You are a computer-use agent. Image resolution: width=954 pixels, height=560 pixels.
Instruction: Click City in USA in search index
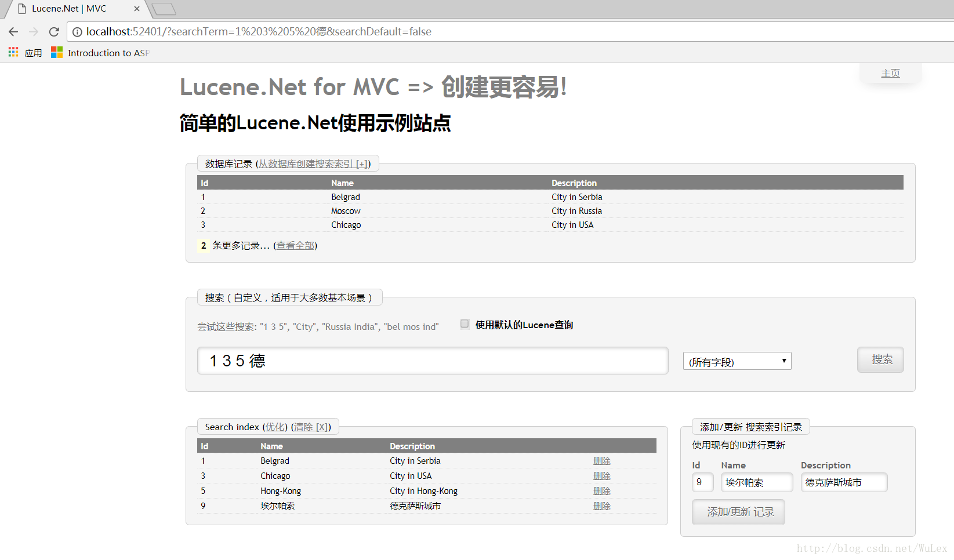pyautogui.click(x=411, y=476)
